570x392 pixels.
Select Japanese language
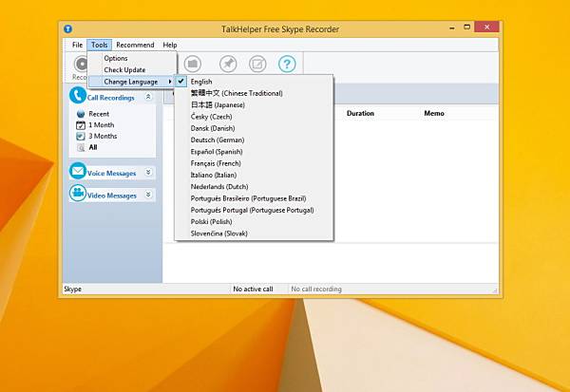(x=254, y=105)
